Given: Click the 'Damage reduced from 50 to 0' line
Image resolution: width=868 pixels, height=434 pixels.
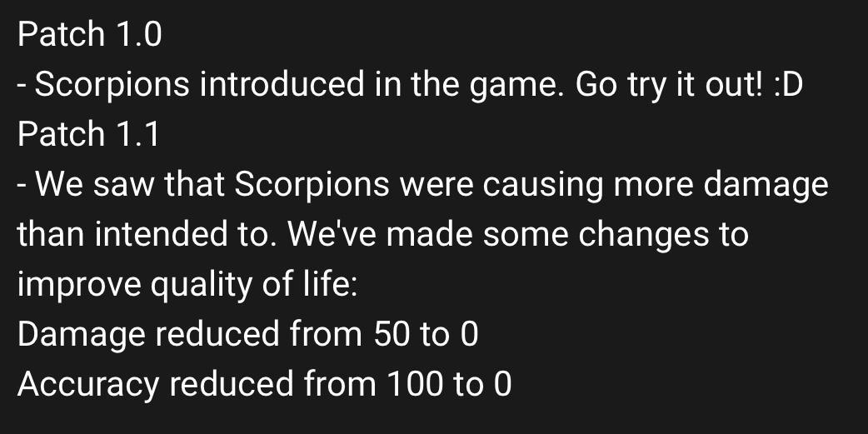Looking at the screenshot, I should tap(247, 334).
